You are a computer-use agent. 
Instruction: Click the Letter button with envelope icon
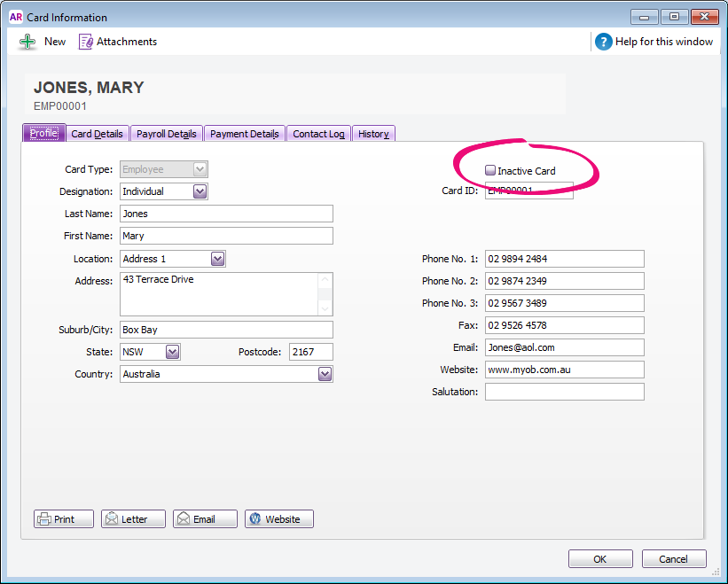(x=134, y=519)
